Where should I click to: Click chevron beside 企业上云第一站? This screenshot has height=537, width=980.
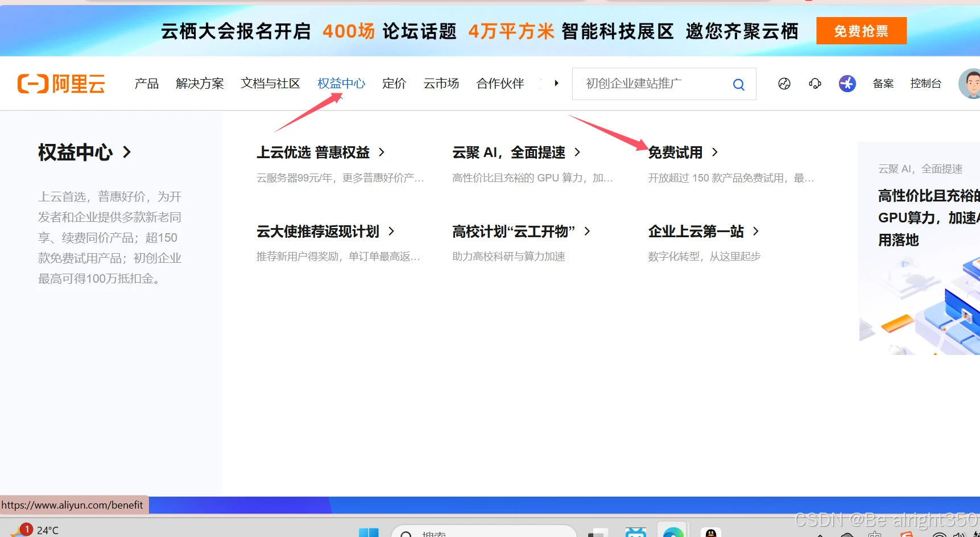(756, 231)
